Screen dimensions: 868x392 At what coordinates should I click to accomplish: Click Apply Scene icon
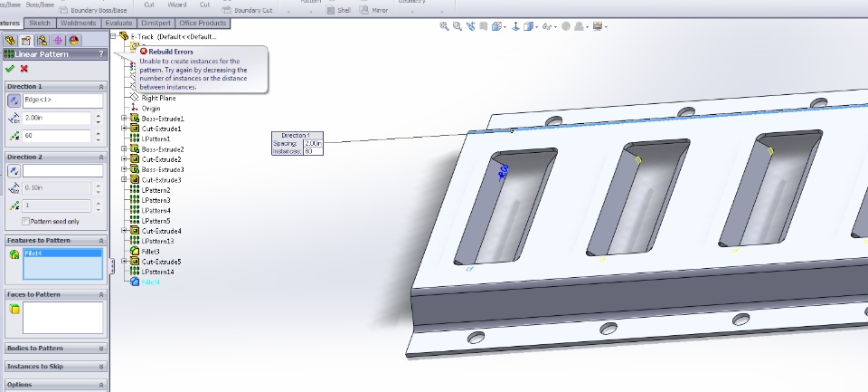click(579, 26)
